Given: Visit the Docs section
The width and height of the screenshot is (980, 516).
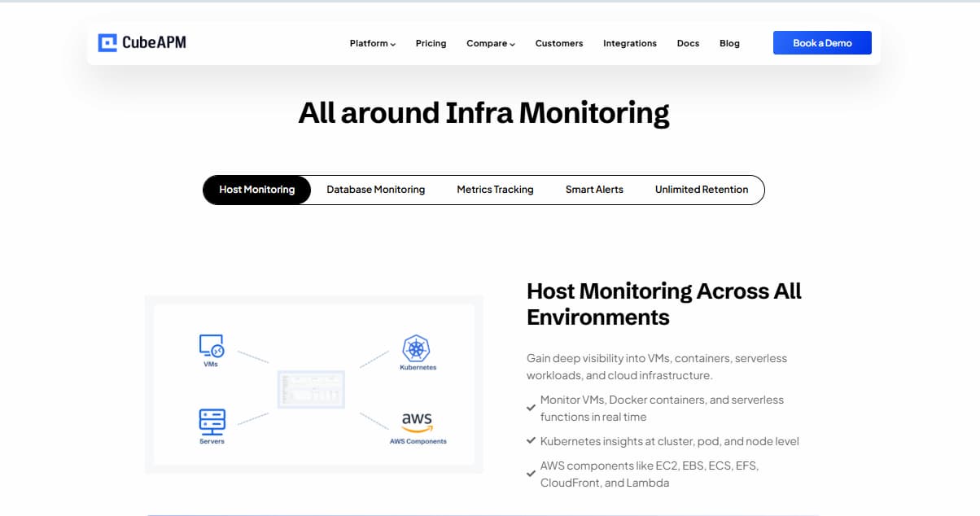Looking at the screenshot, I should 688,43.
